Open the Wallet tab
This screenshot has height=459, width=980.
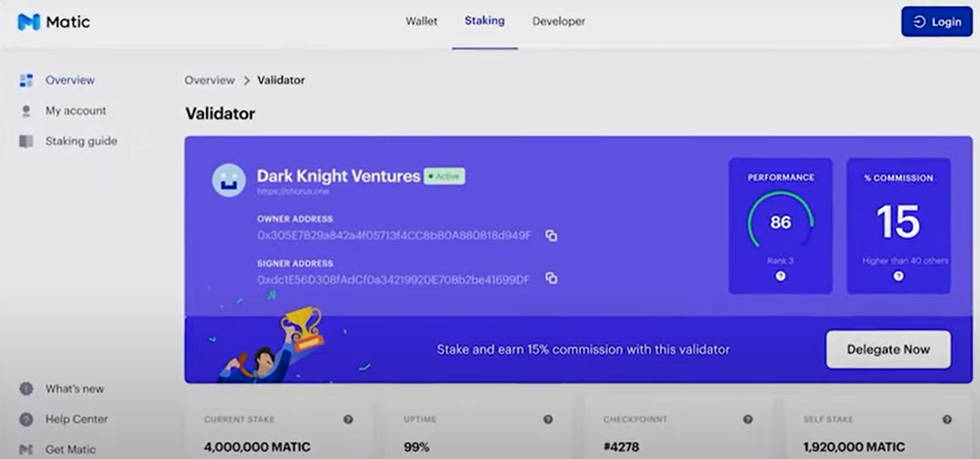tap(422, 21)
